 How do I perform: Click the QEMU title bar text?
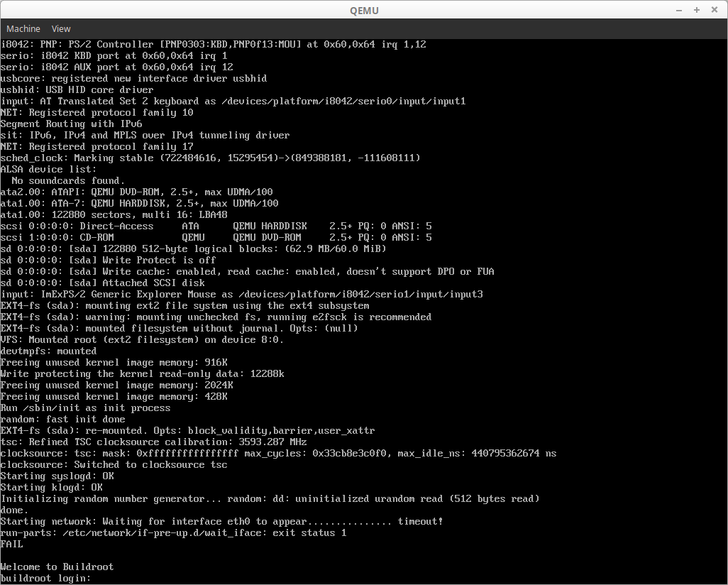coord(364,11)
